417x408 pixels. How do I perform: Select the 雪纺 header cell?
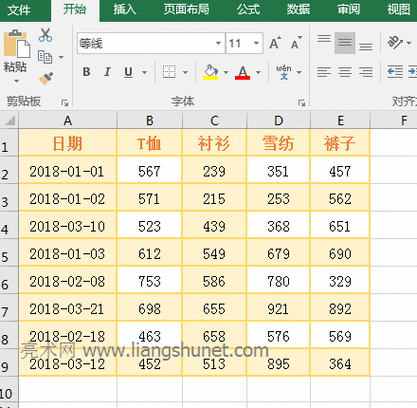(x=278, y=143)
